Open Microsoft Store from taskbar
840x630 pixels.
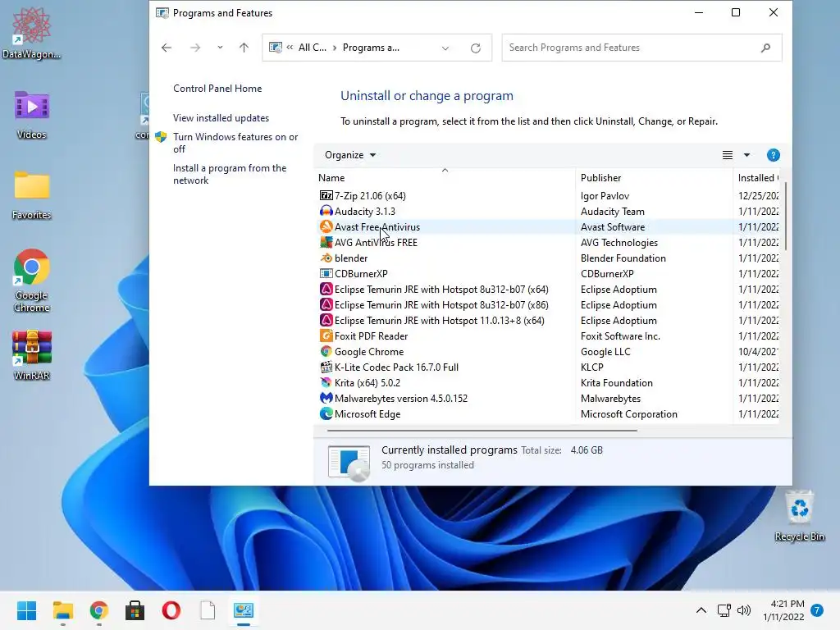[x=135, y=610]
